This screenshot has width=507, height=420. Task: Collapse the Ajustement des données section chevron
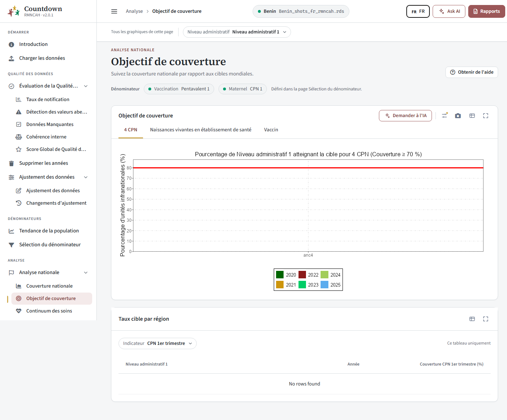pos(86,177)
